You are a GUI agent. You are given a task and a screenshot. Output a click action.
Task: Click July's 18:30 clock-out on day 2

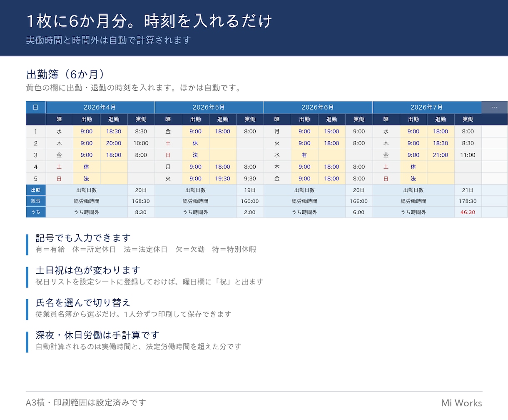pyautogui.click(x=441, y=143)
